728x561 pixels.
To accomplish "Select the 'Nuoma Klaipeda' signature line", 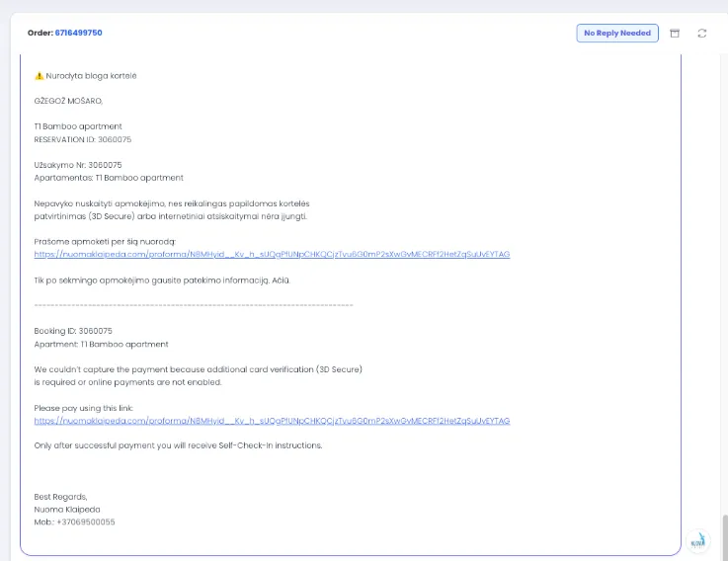I will [x=67, y=510].
